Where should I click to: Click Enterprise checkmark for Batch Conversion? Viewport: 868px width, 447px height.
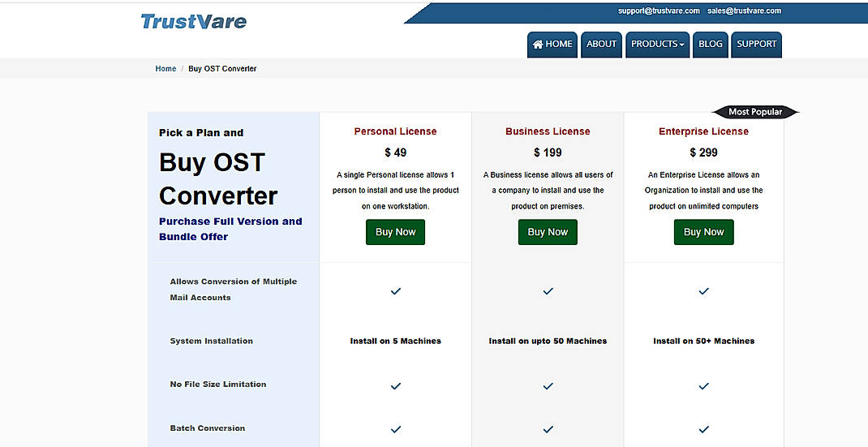click(703, 429)
